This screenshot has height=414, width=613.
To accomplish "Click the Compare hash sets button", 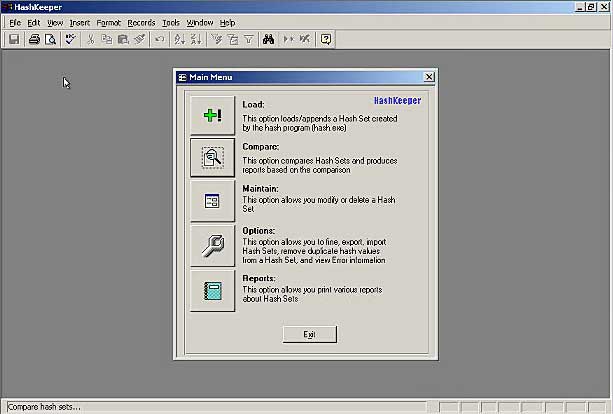I will click(x=213, y=157).
